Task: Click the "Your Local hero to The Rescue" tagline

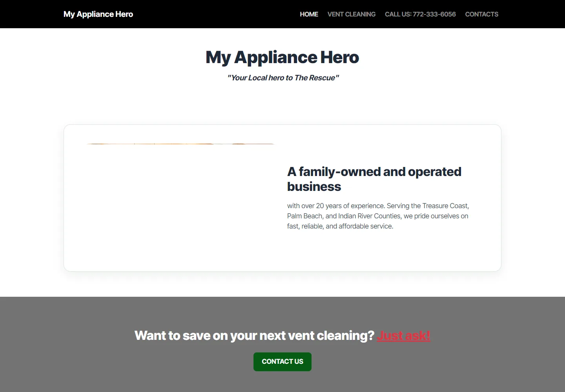Action: (x=282, y=78)
